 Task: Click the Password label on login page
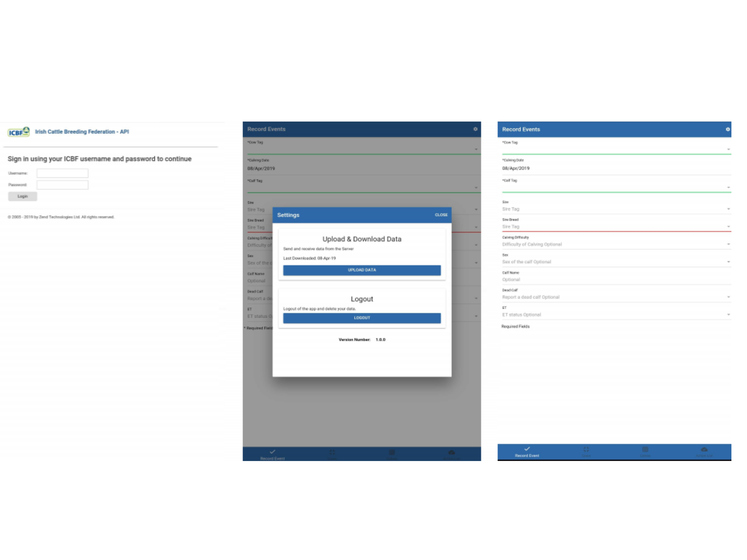(x=17, y=185)
